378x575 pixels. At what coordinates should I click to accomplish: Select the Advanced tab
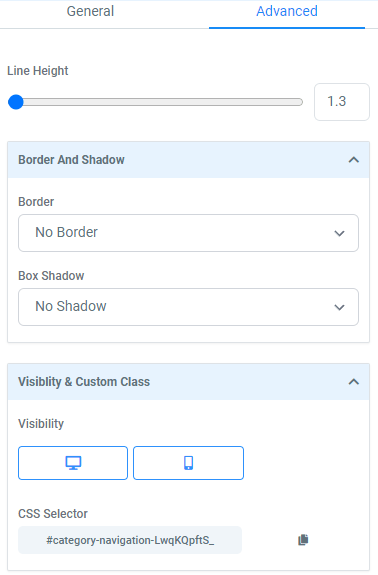(287, 11)
